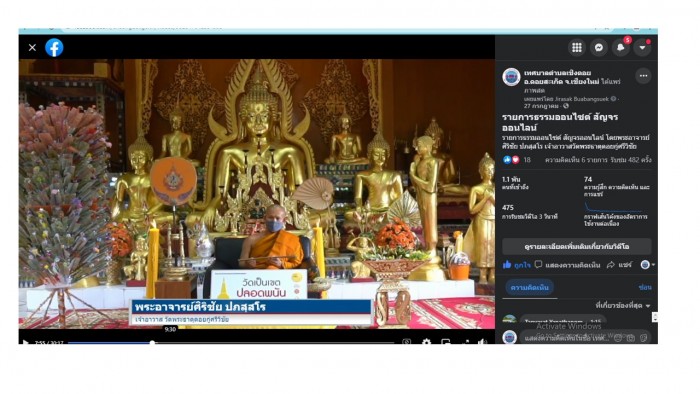
Task: Expand the account dropdown arrow
Action: (x=642, y=47)
